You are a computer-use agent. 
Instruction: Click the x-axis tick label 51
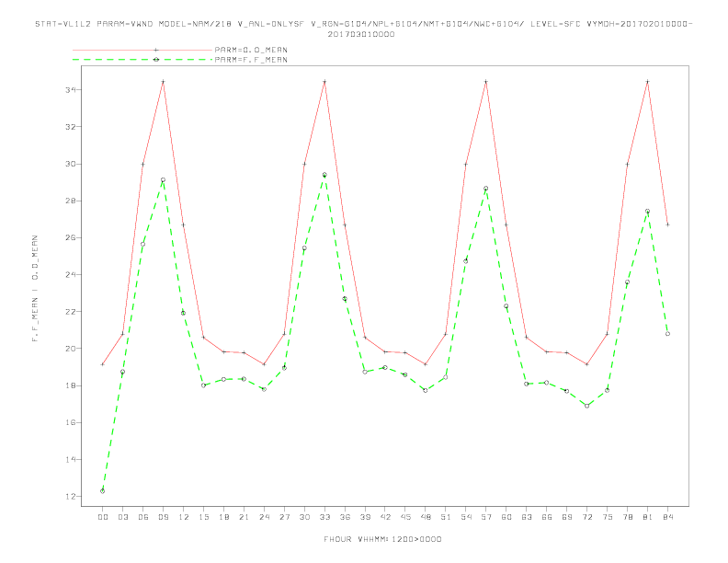click(x=446, y=517)
